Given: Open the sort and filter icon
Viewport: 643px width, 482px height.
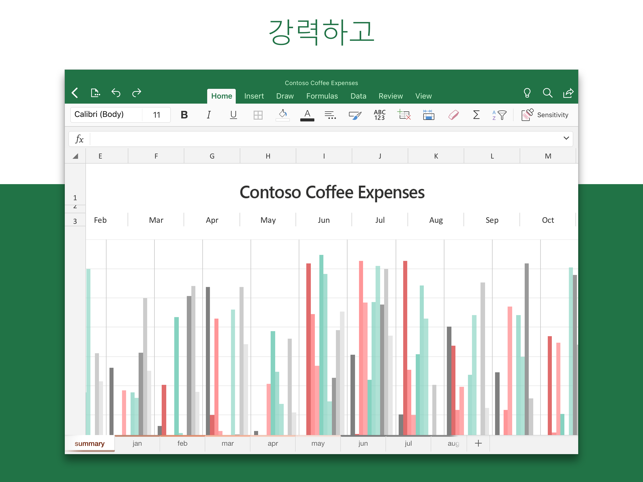Looking at the screenshot, I should pyautogui.click(x=499, y=115).
